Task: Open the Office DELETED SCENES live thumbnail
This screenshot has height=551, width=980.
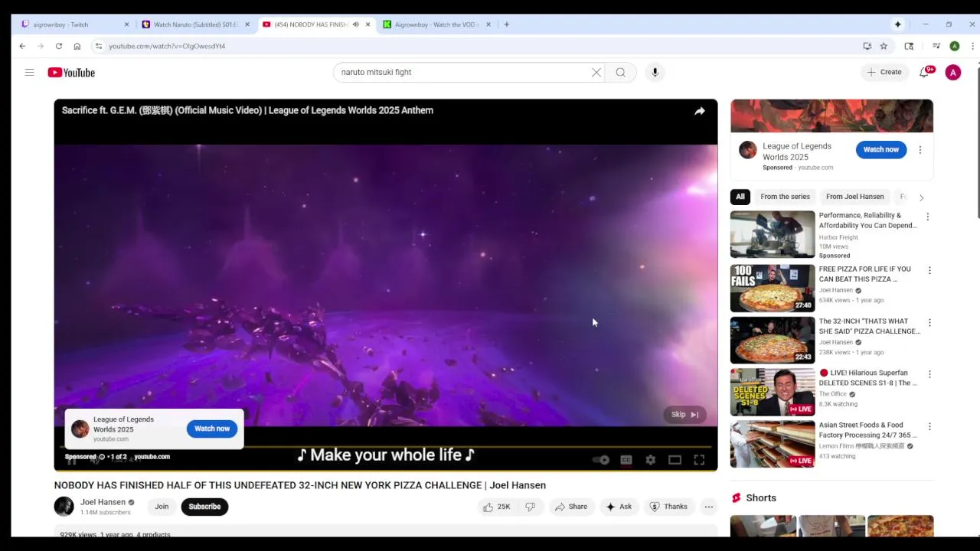Action: point(773,392)
